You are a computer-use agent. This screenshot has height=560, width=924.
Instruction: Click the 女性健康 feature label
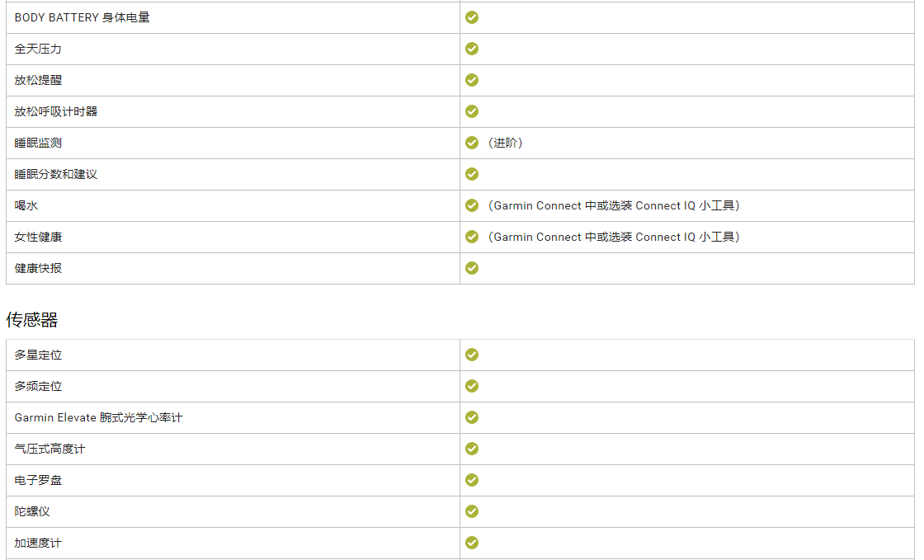pyautogui.click(x=38, y=237)
